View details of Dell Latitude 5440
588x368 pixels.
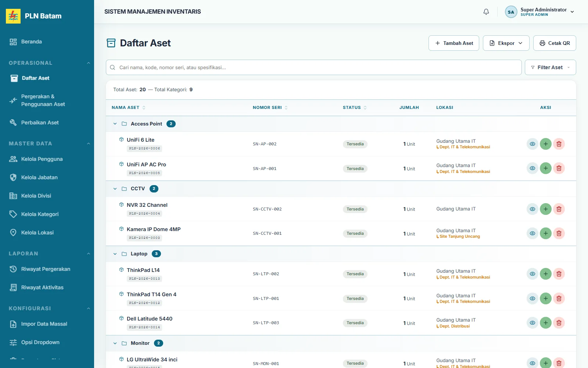click(533, 323)
